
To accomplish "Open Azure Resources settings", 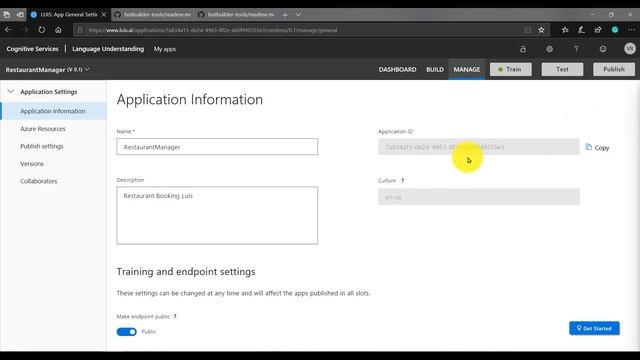I will click(x=43, y=129).
